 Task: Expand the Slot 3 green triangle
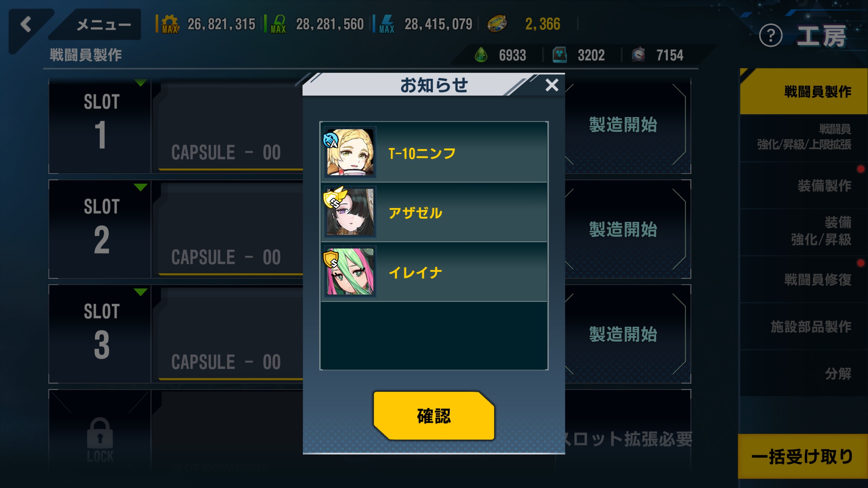point(140,292)
